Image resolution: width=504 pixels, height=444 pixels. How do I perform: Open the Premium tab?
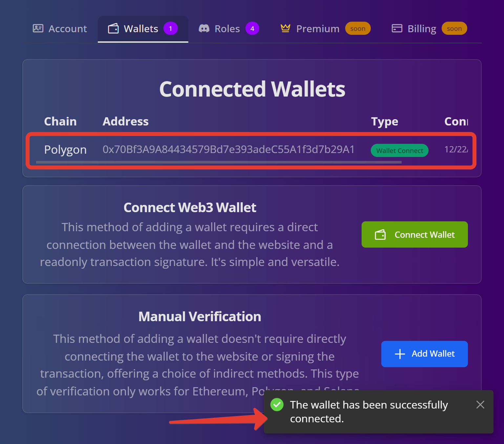(318, 29)
